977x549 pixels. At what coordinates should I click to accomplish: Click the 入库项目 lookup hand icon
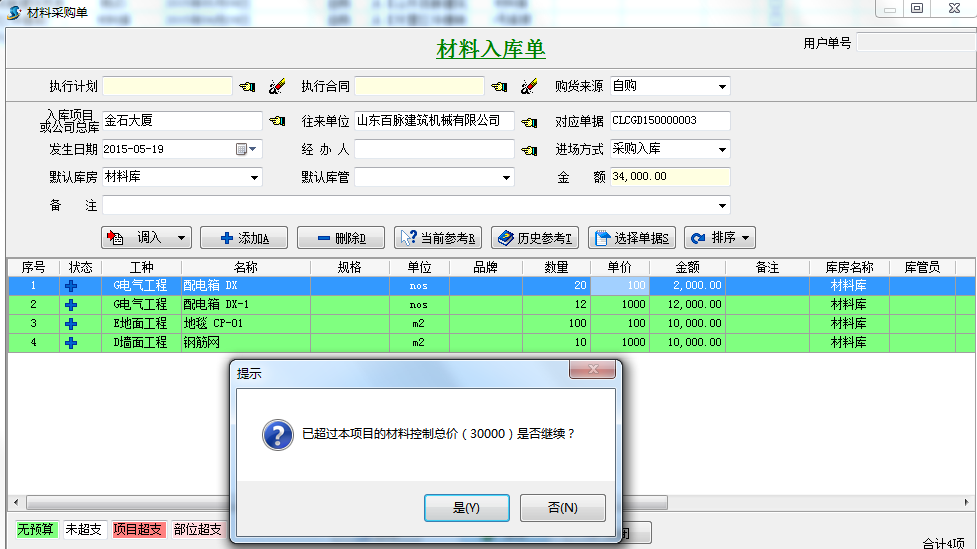277,121
